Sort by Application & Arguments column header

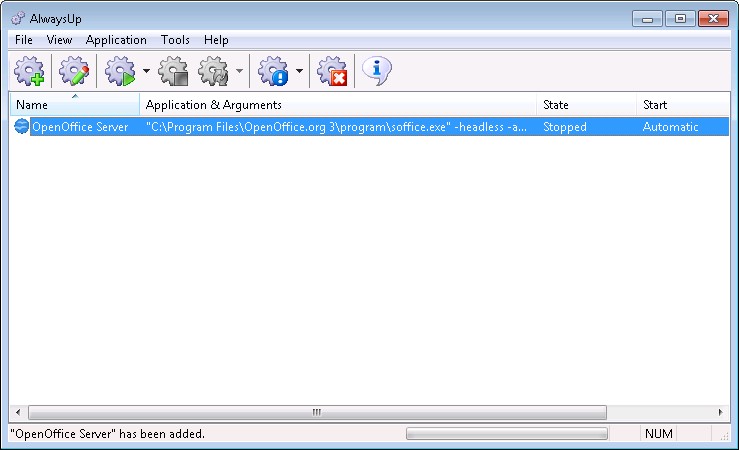coord(338,104)
